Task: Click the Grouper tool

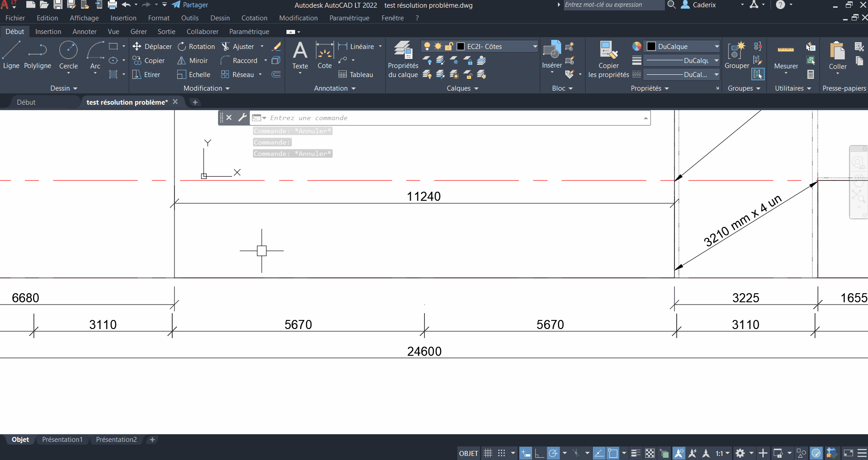Action: (x=737, y=54)
